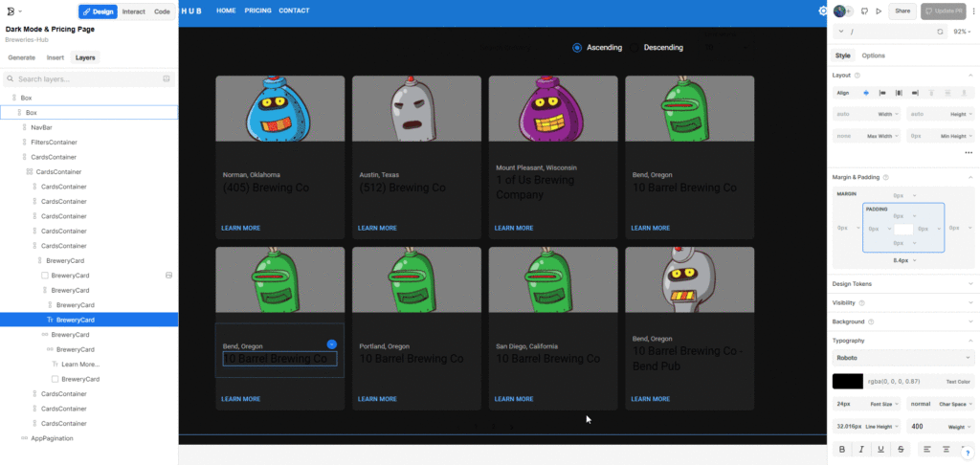Switch to the Interact mode tab

pos(133,11)
